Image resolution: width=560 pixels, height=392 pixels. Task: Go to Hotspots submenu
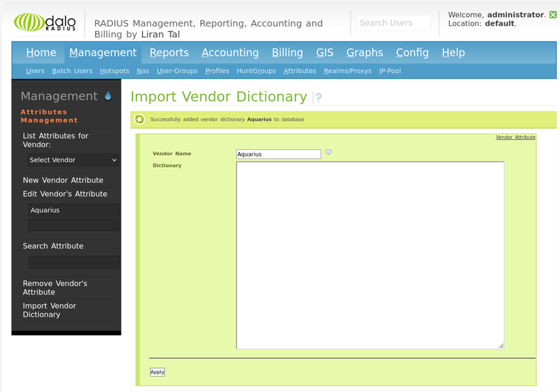[x=115, y=71]
